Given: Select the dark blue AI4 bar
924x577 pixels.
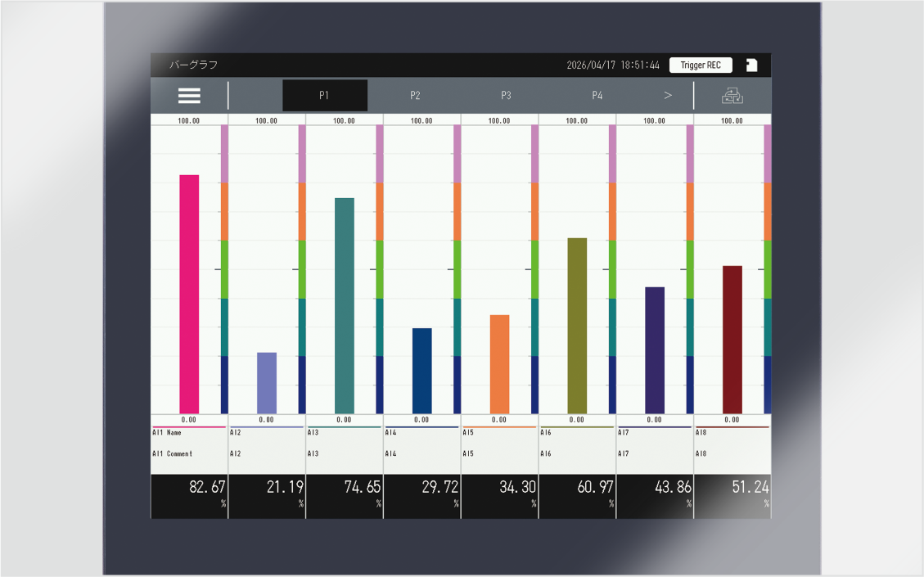Looking at the screenshot, I should 422,371.
